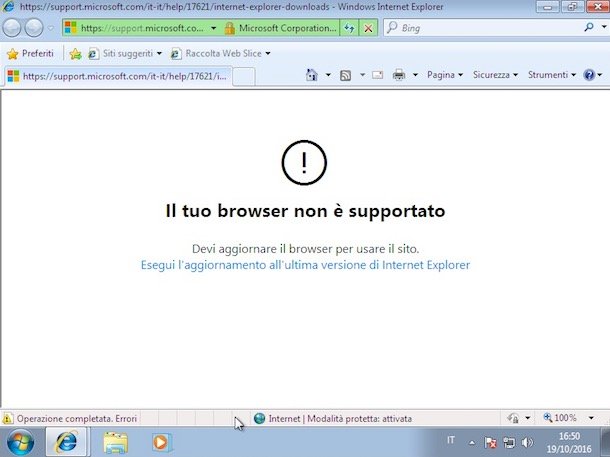This screenshot has width=610, height=457.
Task: Click the Read mail icon
Action: [377, 75]
